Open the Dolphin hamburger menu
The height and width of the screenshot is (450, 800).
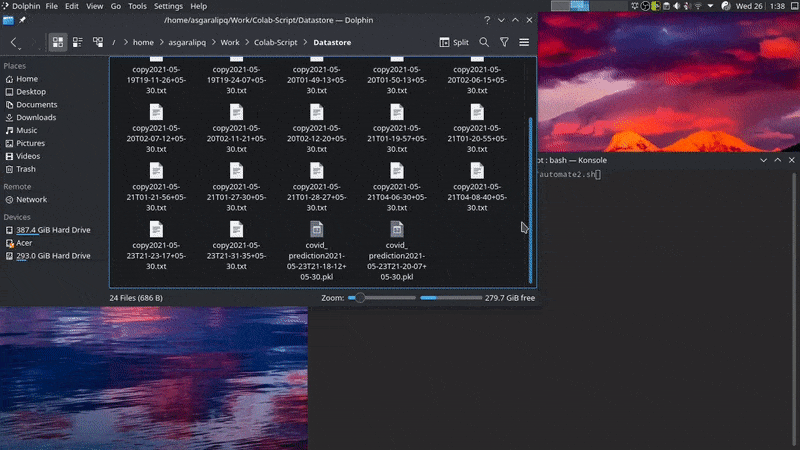click(x=524, y=42)
